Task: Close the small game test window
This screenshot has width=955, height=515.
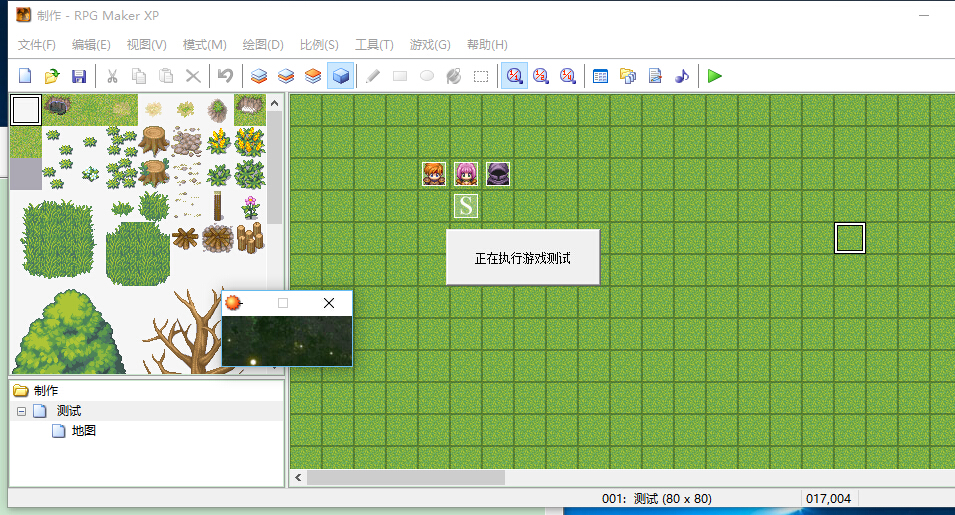Action: pos(329,303)
